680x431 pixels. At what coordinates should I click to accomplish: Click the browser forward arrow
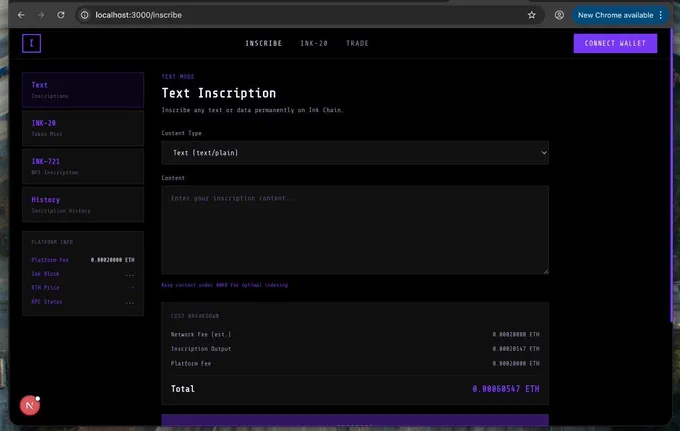click(x=41, y=15)
